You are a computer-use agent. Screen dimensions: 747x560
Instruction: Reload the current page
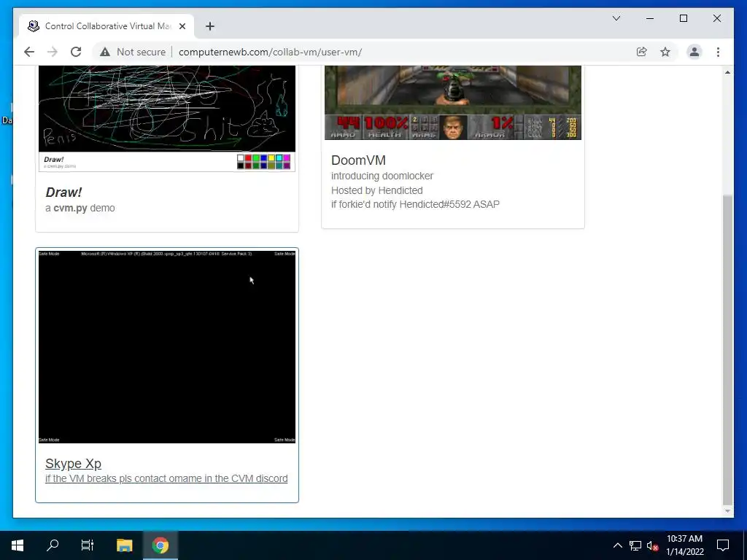pyautogui.click(x=76, y=52)
